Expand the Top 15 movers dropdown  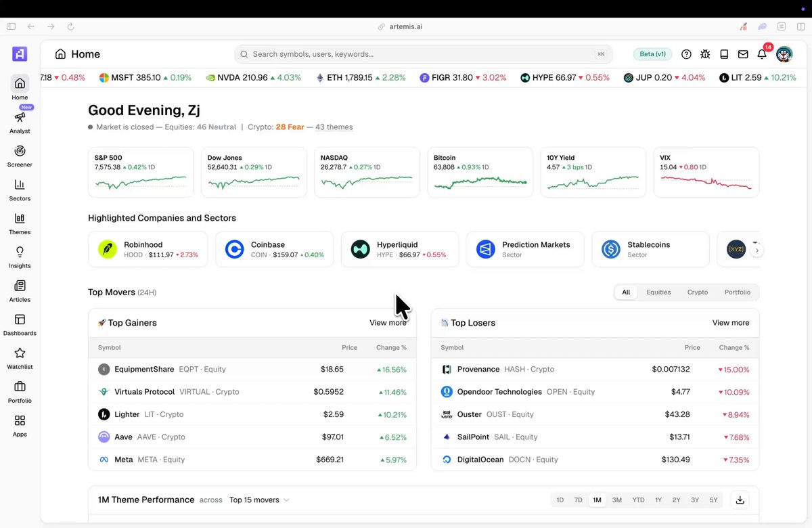click(x=259, y=500)
